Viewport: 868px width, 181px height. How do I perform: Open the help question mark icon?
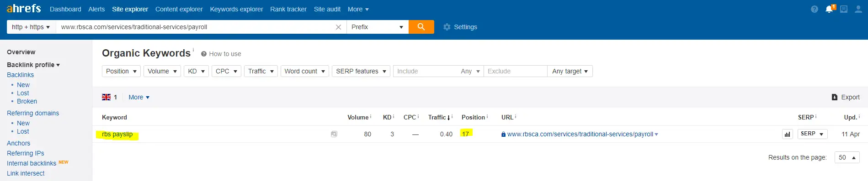tap(815, 9)
